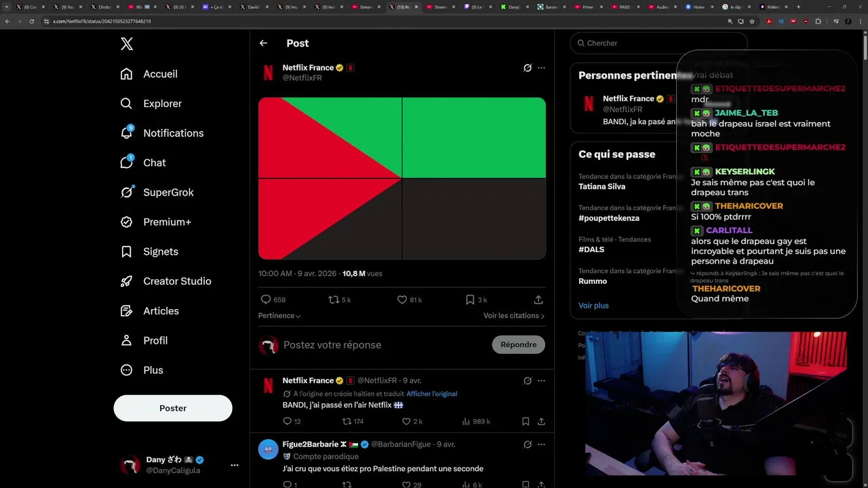Viewport: 868px width, 488px height.
Task: Switch to the PARIS browser tab
Action: click(625, 7)
